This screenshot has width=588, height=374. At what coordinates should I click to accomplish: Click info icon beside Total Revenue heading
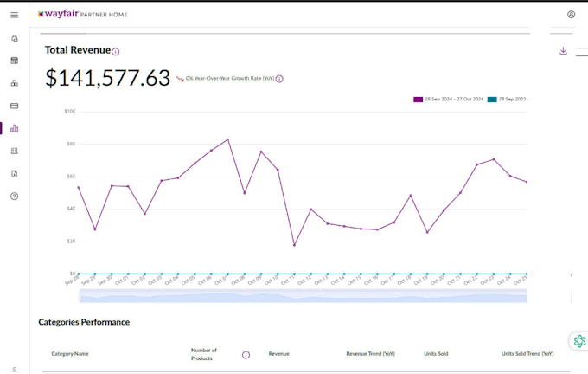point(116,52)
